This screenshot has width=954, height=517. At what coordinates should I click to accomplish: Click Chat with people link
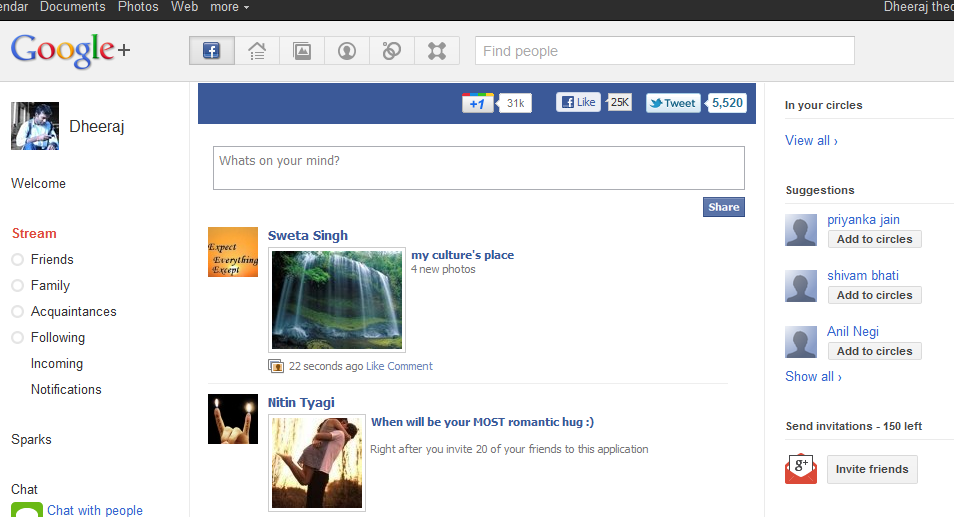(95, 510)
